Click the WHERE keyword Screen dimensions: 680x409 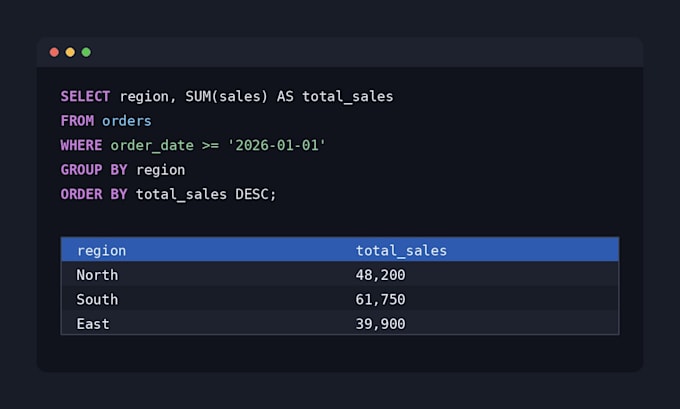[x=82, y=145]
